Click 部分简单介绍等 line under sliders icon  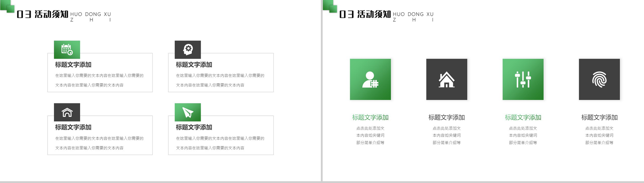[523, 142]
